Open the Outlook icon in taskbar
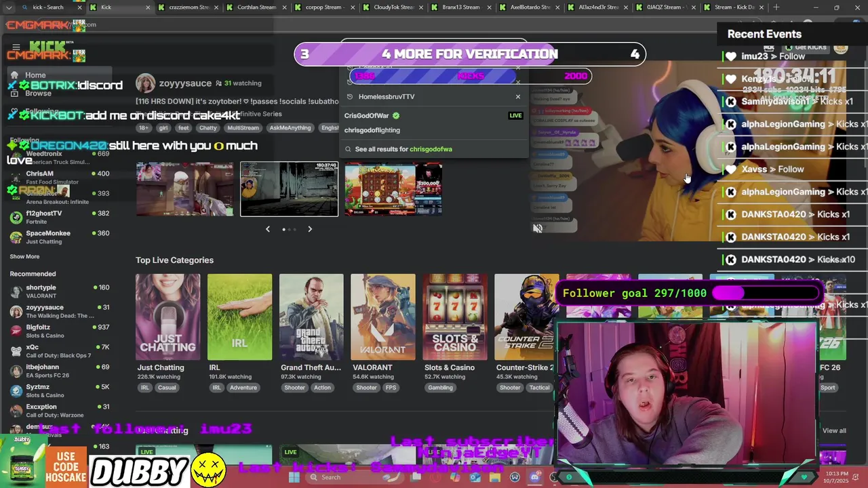 (x=475, y=477)
